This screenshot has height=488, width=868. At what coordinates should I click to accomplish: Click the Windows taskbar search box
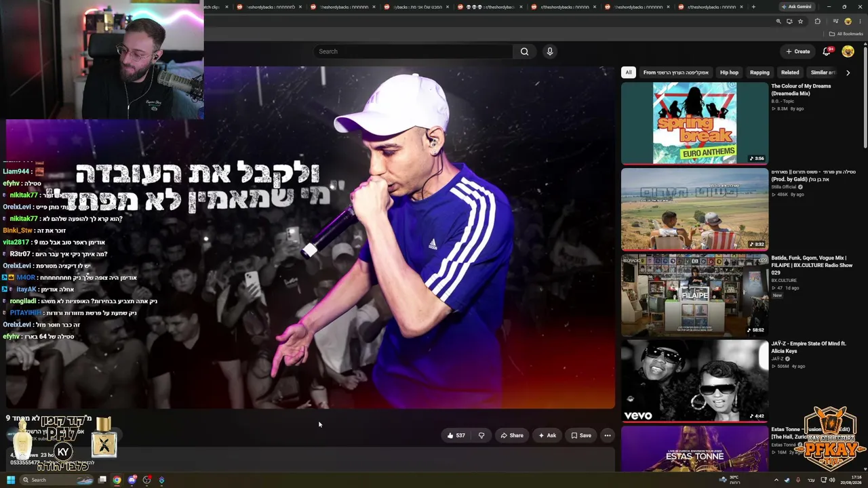point(57,480)
